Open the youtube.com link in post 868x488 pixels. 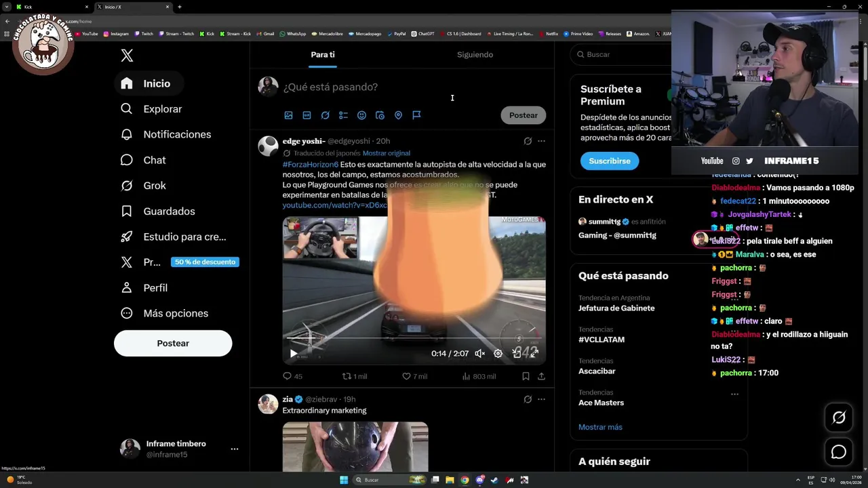click(335, 205)
